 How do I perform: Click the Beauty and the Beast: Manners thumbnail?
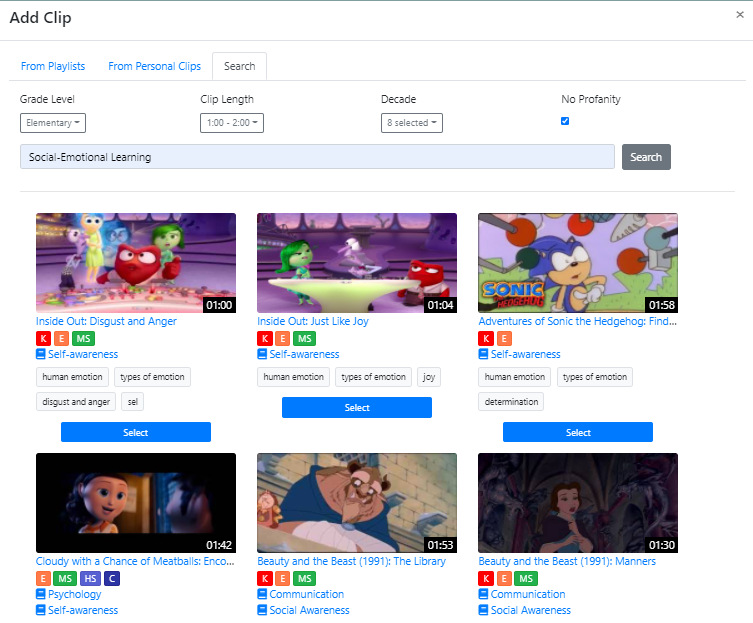[578, 503]
